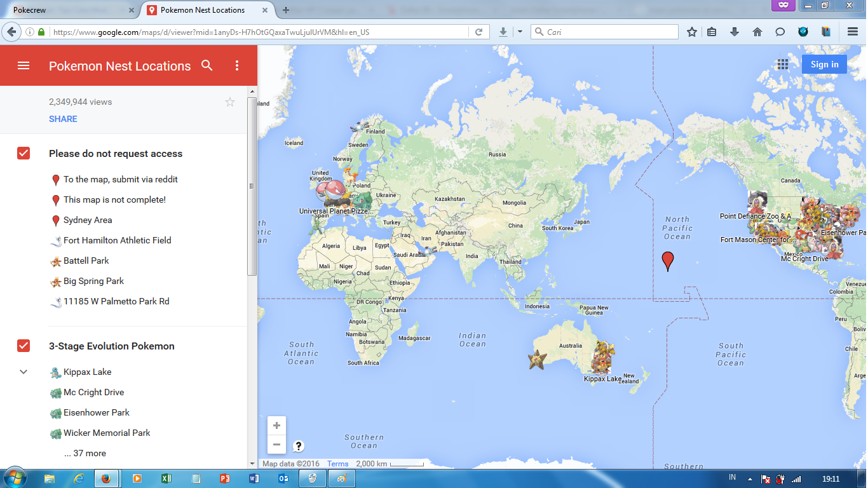Open the Windows Start button
The height and width of the screenshot is (488, 868).
click(15, 478)
